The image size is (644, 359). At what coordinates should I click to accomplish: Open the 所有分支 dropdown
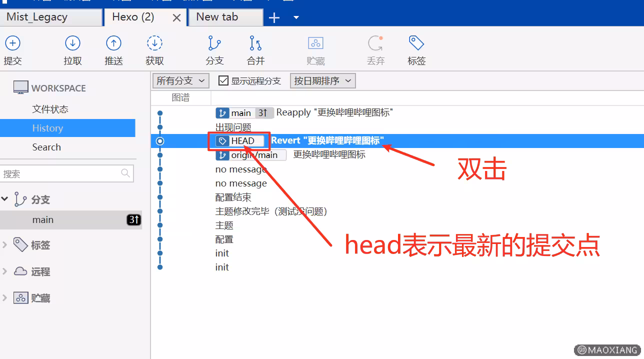tap(180, 80)
